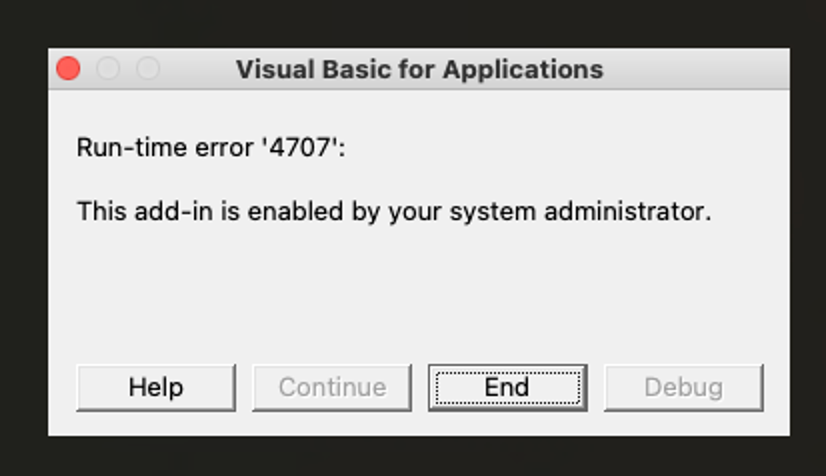
Task: Close the dialog with the red button
Action: point(68,69)
